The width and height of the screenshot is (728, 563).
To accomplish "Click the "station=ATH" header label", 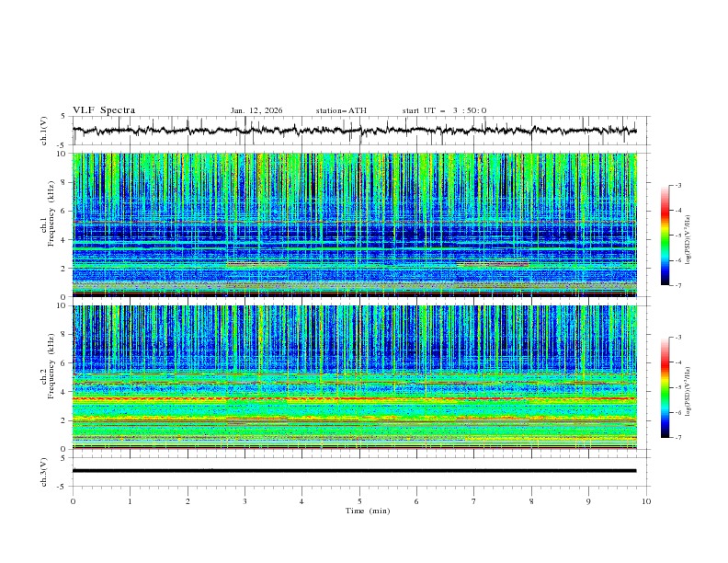I will point(341,110).
